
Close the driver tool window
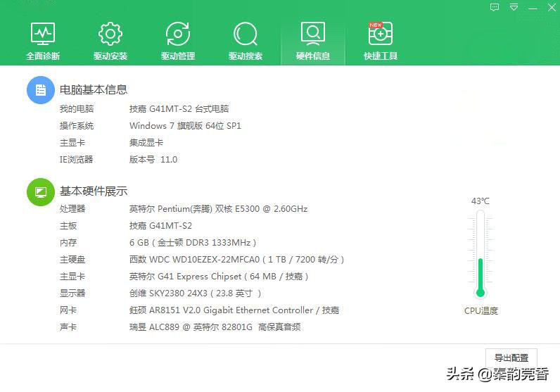(552, 7)
